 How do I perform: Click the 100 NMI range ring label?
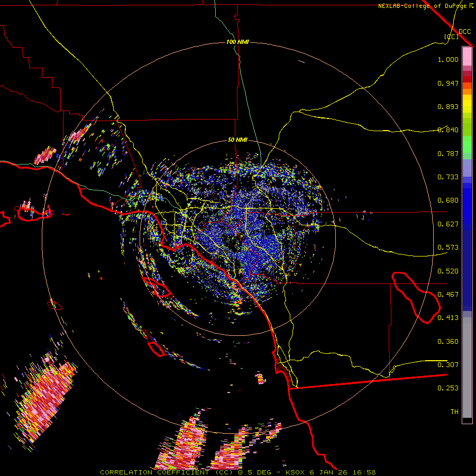point(237,42)
